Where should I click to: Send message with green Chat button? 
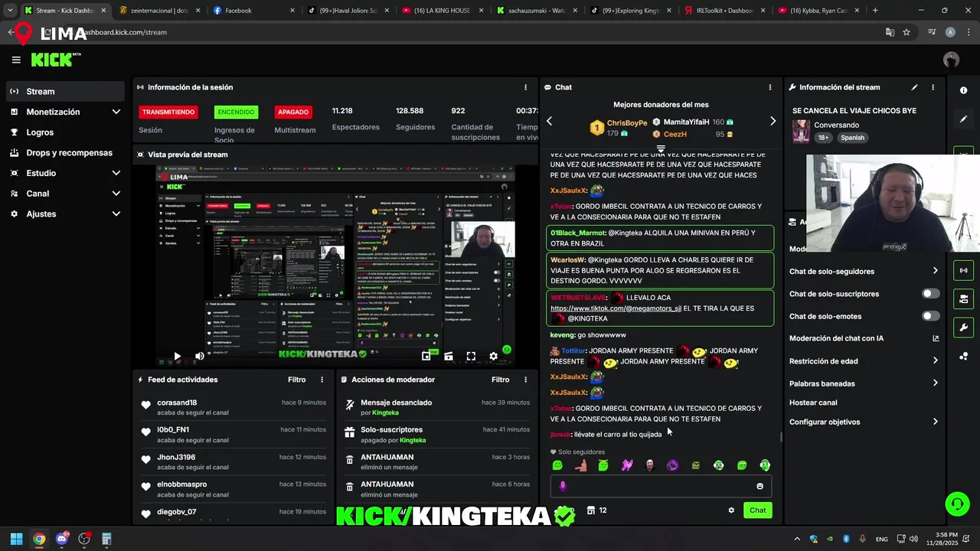(x=757, y=510)
